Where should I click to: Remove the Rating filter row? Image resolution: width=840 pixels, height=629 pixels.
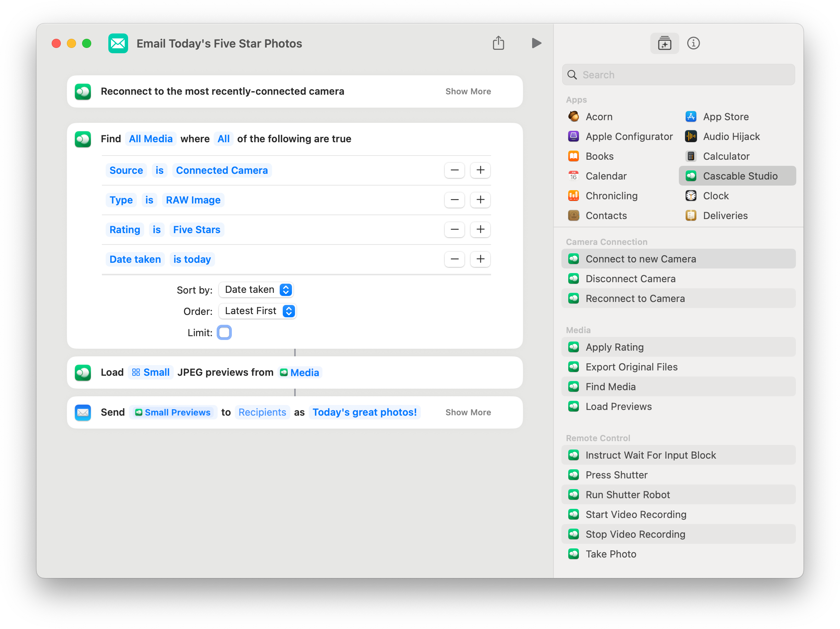click(455, 229)
